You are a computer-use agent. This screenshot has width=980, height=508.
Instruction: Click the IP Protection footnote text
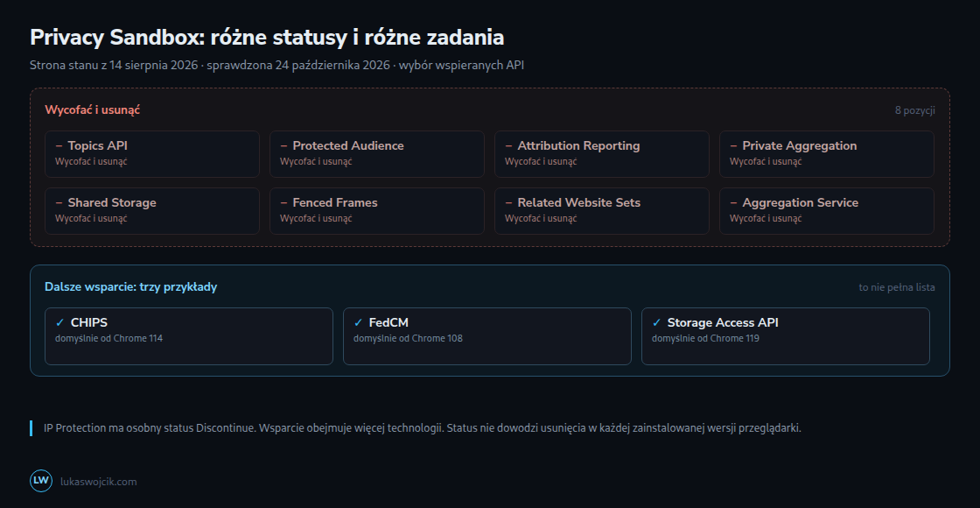coord(423,428)
